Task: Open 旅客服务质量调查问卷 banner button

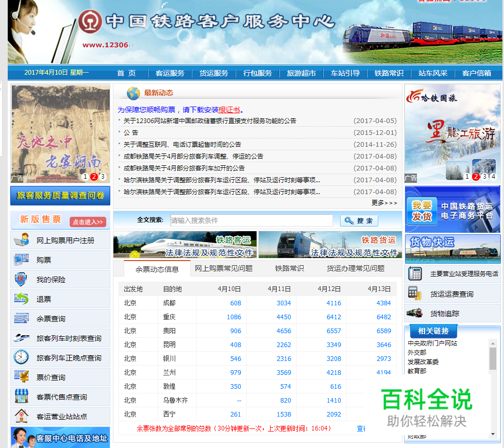Action: pyautogui.click(x=60, y=195)
